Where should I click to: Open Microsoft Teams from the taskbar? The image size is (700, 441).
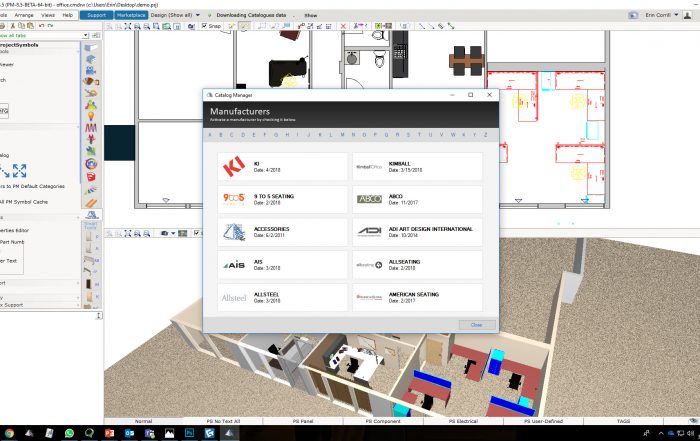click(x=150, y=433)
